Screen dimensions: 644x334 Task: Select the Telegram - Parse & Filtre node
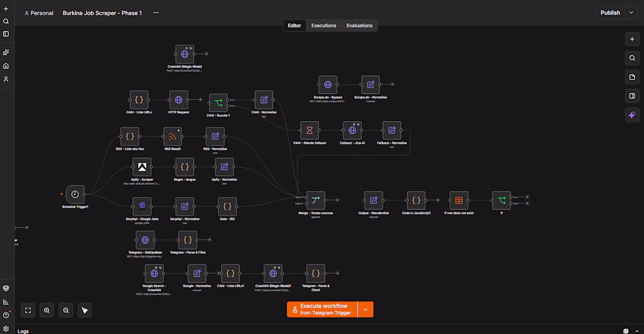188,240
